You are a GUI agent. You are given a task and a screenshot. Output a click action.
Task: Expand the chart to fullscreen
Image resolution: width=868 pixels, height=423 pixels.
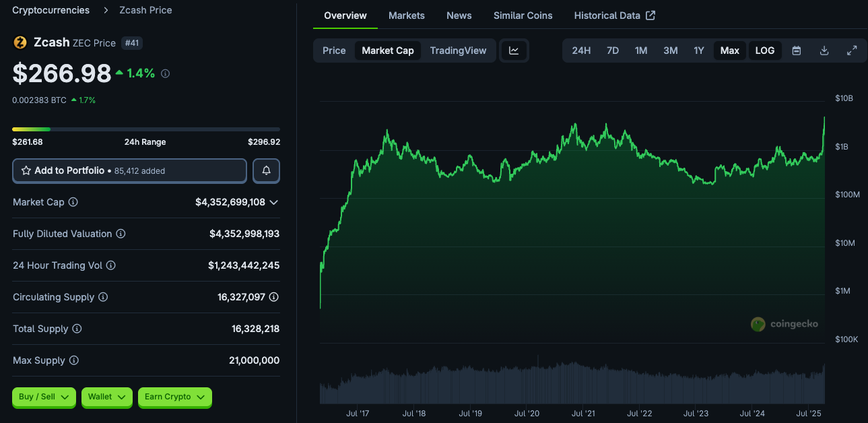pyautogui.click(x=852, y=51)
